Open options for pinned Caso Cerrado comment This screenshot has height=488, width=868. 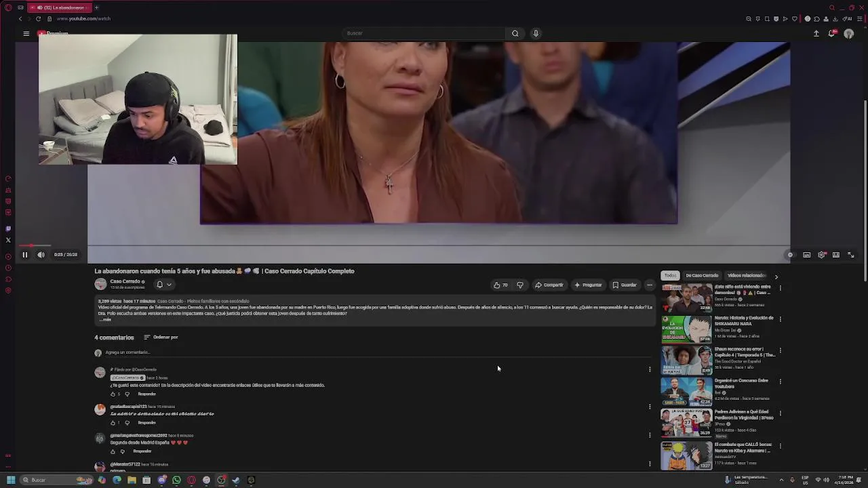(650, 369)
